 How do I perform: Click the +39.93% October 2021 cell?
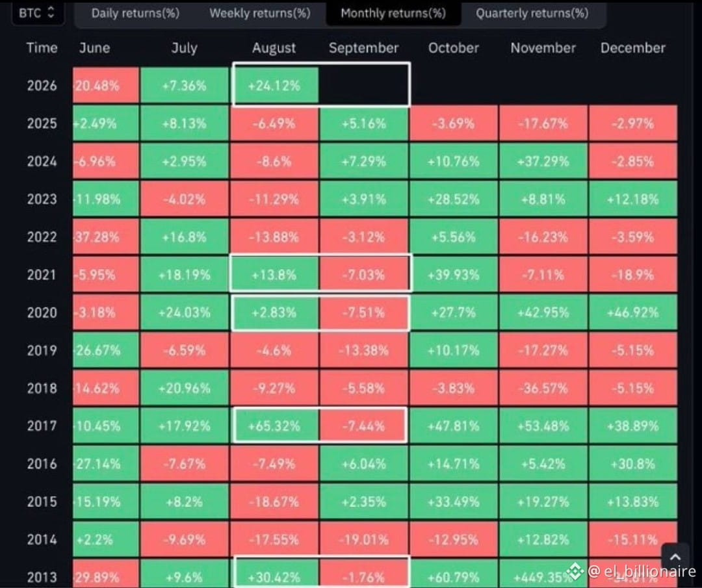coord(454,275)
